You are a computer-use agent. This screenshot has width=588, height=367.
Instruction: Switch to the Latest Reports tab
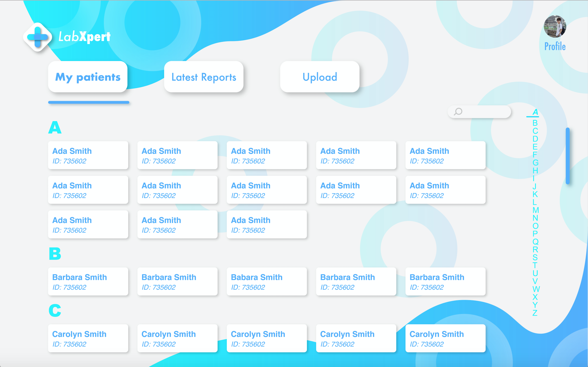pyautogui.click(x=204, y=77)
